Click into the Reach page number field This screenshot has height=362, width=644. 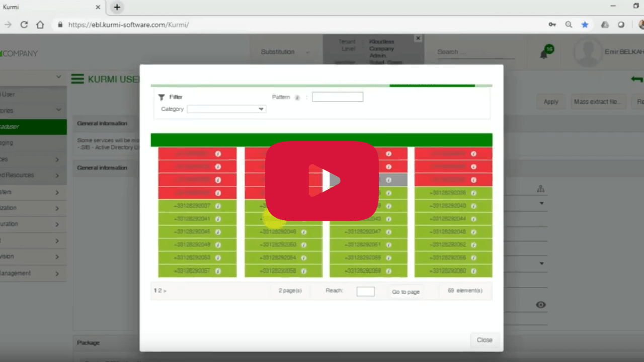[x=366, y=291]
